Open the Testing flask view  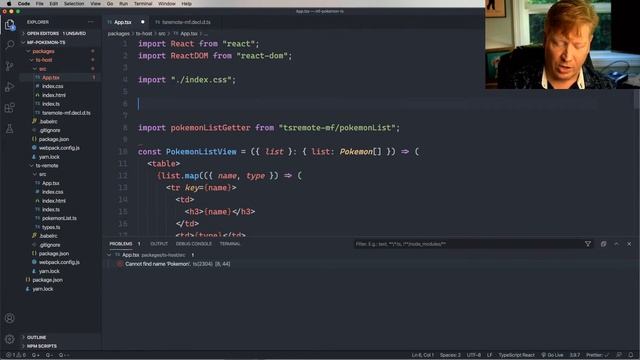pos(10,129)
